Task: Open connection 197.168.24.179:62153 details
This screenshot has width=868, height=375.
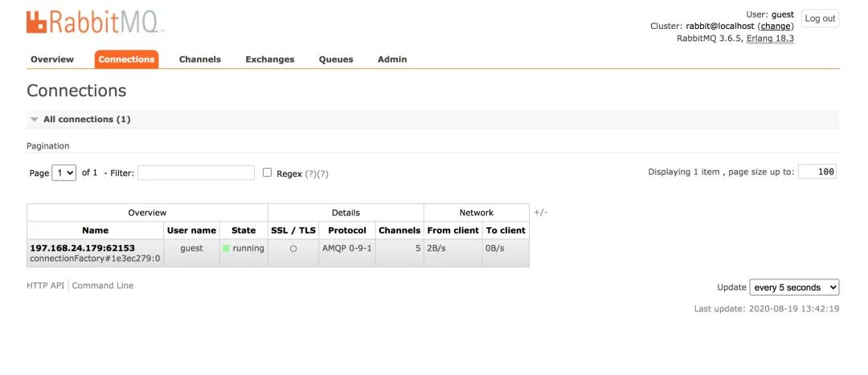Action: coord(82,248)
